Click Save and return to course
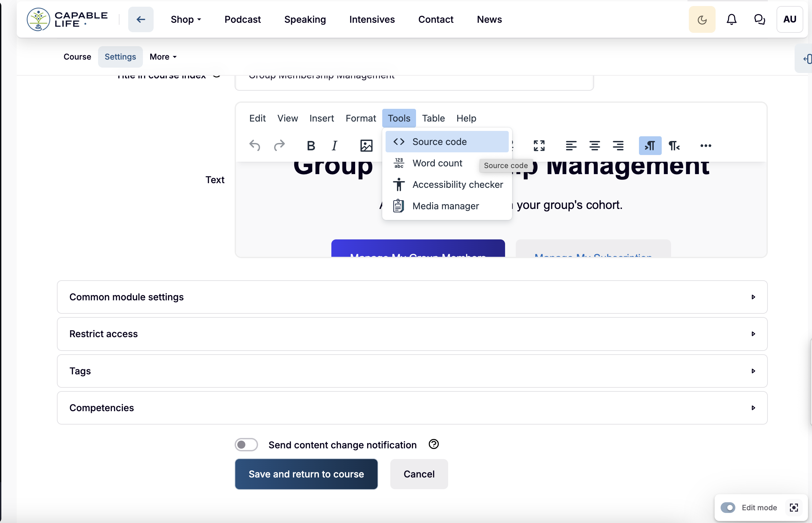This screenshot has width=812, height=523. coord(306,474)
